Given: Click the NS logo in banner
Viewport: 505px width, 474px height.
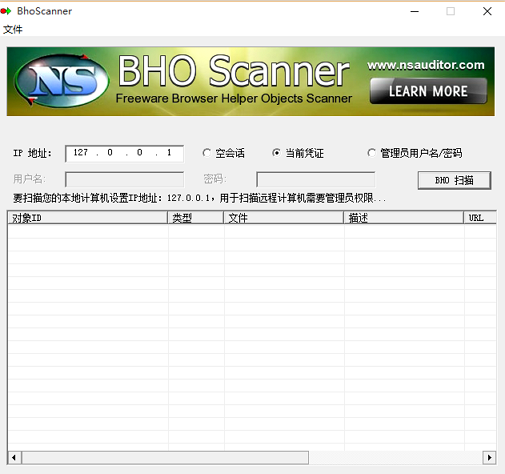Looking at the screenshot, I should tap(61, 81).
